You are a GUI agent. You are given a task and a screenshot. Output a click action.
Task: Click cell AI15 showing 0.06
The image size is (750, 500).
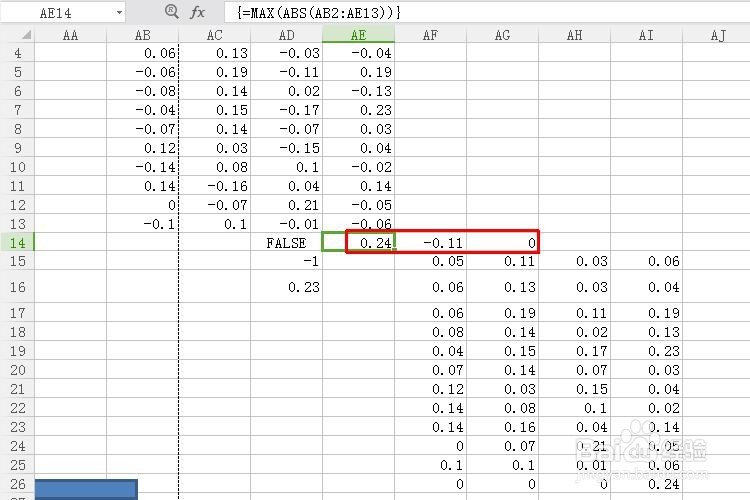pyautogui.click(x=647, y=261)
